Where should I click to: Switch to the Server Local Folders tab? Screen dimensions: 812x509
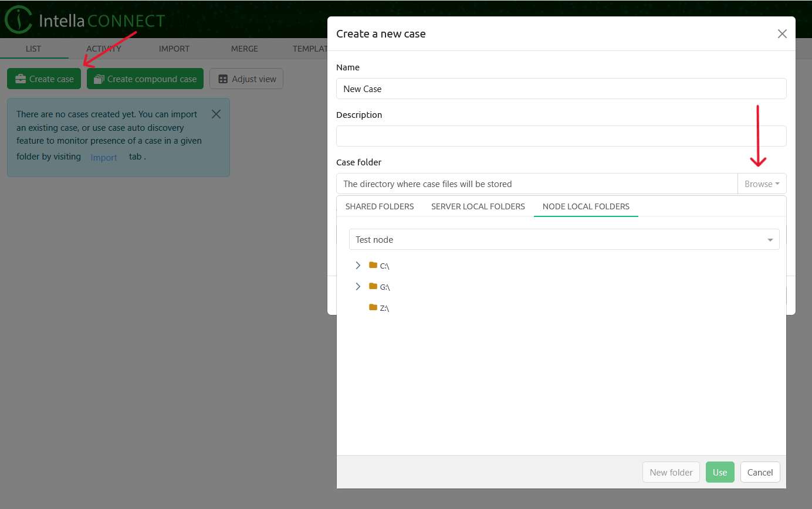tap(478, 206)
